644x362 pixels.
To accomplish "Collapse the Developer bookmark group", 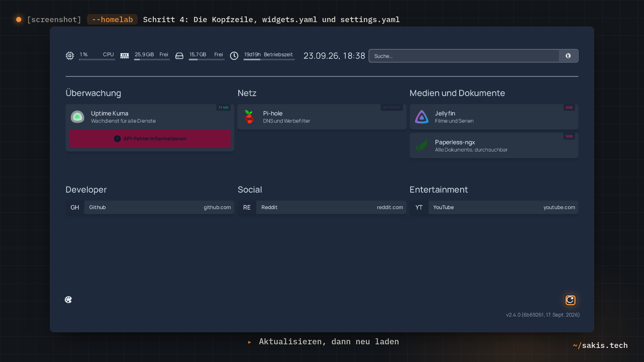I will click(86, 190).
